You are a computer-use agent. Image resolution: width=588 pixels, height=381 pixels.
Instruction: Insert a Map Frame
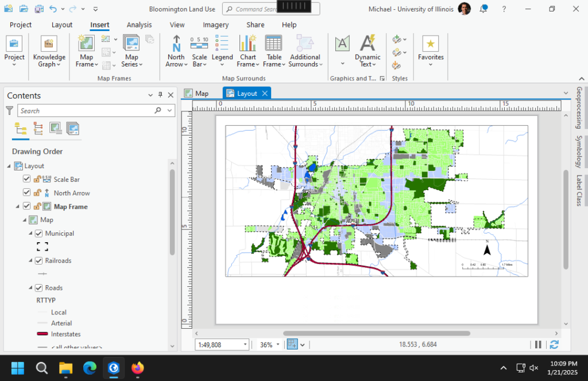[x=86, y=52]
